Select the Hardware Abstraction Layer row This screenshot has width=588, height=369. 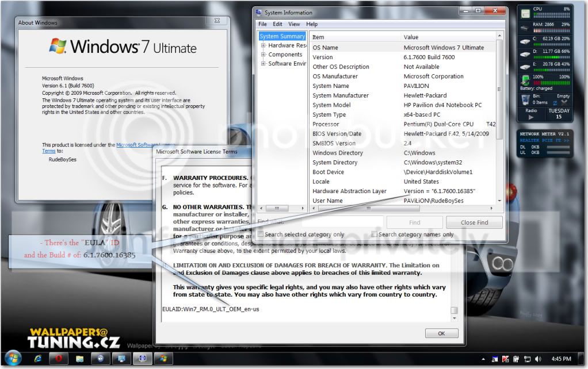(403, 191)
